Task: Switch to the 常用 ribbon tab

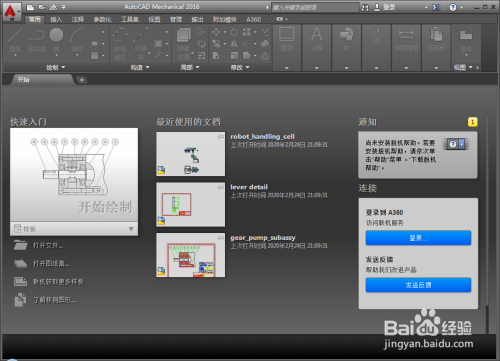Action: click(x=34, y=19)
